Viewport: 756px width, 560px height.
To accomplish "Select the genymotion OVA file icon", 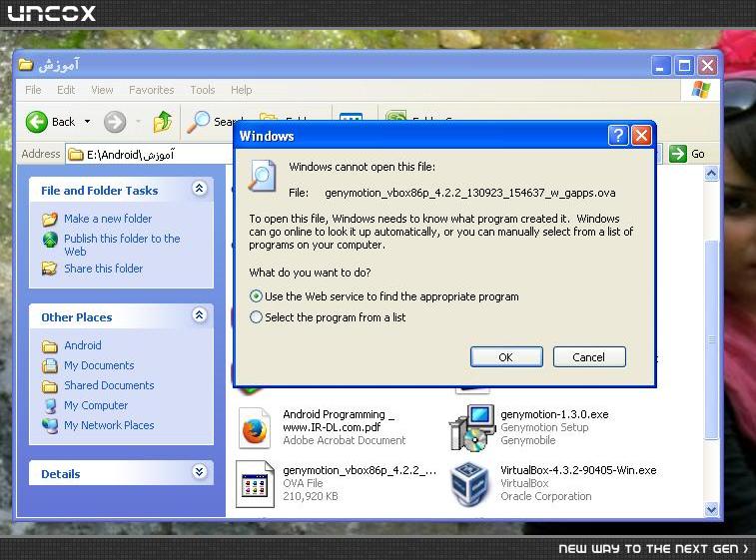I will click(255, 484).
